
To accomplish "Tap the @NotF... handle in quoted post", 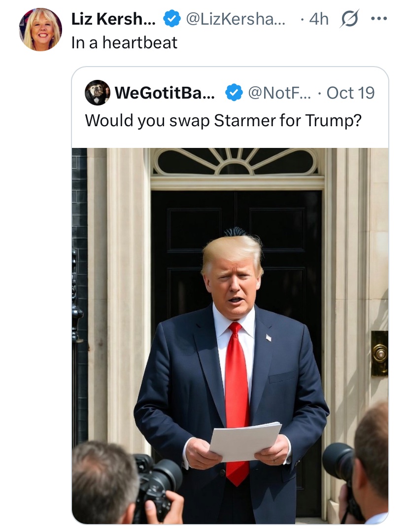I will pyautogui.click(x=279, y=93).
